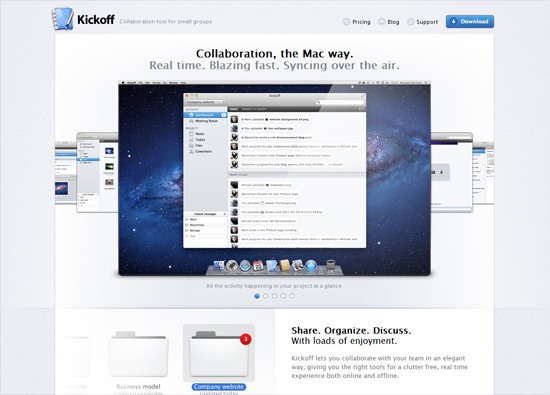Click the highlighted 'Company website' label
The image size is (550, 395).
(x=219, y=387)
